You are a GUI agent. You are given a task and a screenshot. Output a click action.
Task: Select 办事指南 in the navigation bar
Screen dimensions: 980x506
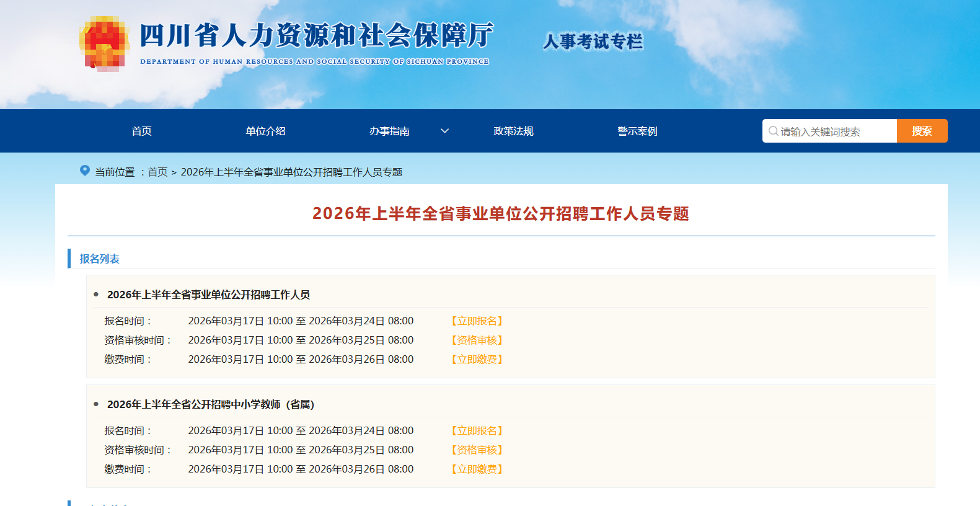[389, 131]
